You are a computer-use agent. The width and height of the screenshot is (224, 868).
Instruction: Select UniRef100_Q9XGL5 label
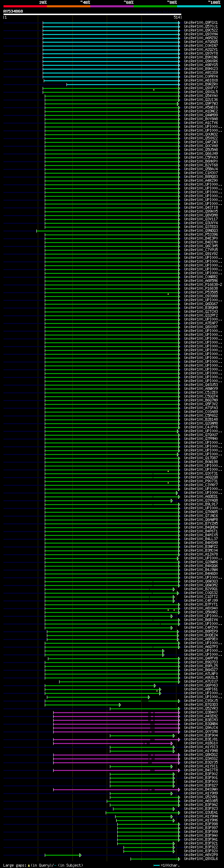point(201,92)
